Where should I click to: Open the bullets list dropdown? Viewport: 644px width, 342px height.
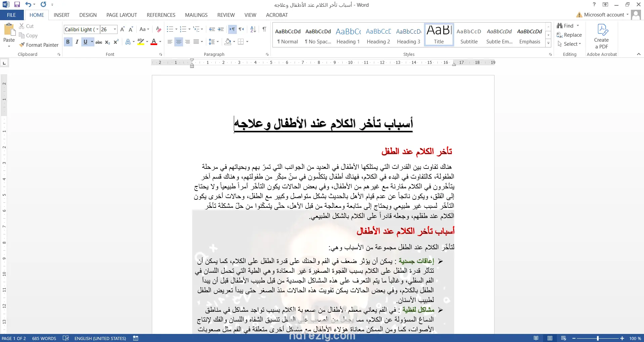coord(176,30)
